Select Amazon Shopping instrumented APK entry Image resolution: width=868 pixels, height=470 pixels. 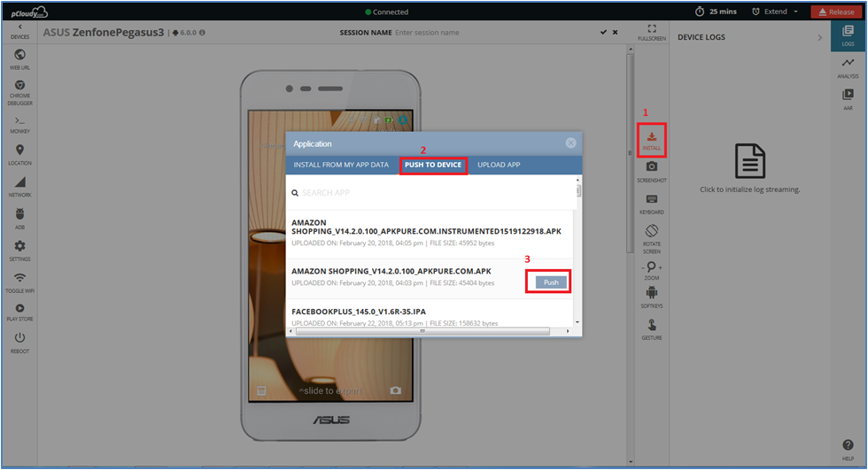430,234
